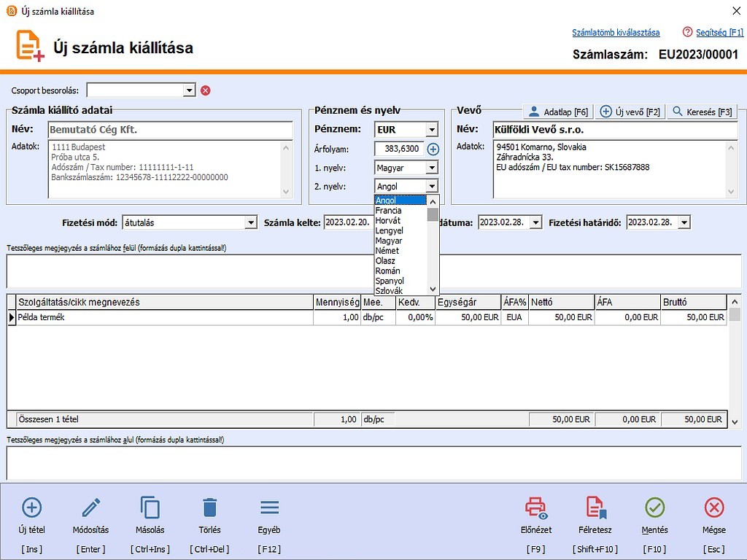Click the Módosítás pencil icon
Image resolution: width=747 pixels, height=560 pixels.
[91, 507]
